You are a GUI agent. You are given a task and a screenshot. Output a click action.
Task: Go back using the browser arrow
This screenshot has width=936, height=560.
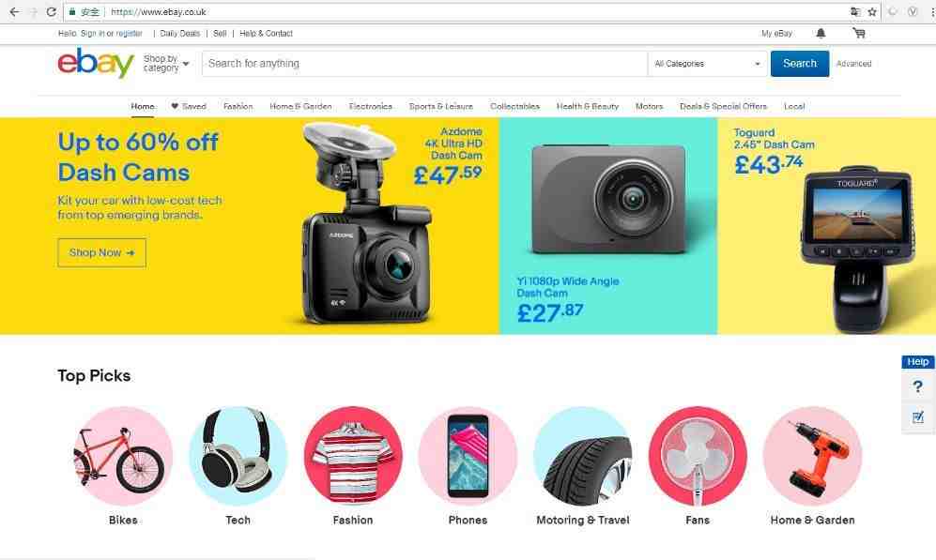pyautogui.click(x=14, y=12)
